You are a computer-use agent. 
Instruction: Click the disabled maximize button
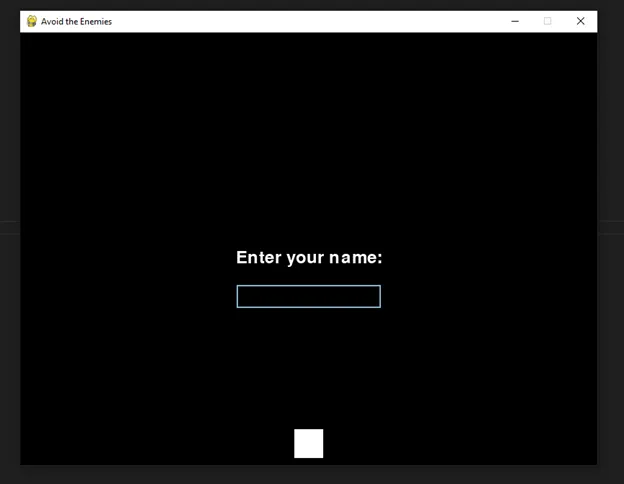(548, 21)
